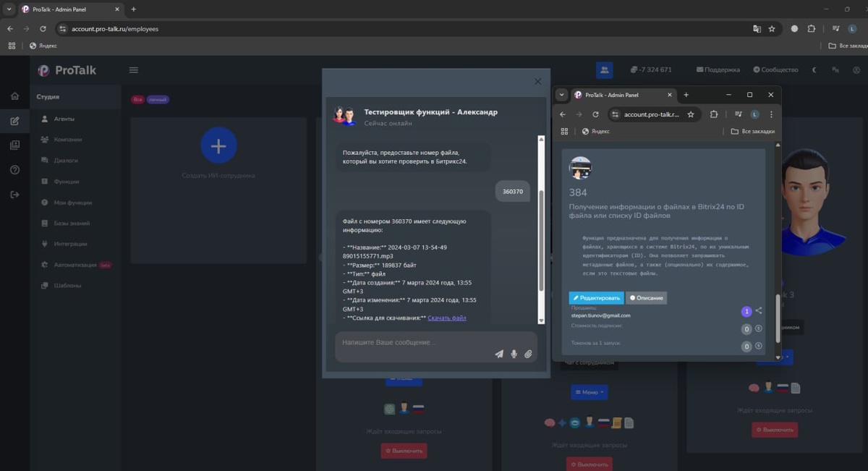The image size is (868, 471).
Task: Open tab search dropdown in small browser window
Action: (561, 95)
